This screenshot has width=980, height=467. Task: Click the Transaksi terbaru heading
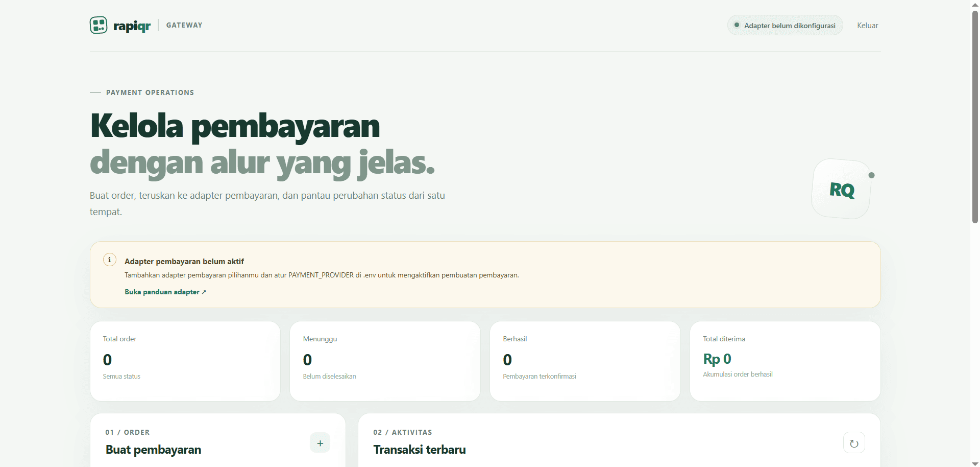pyautogui.click(x=420, y=450)
